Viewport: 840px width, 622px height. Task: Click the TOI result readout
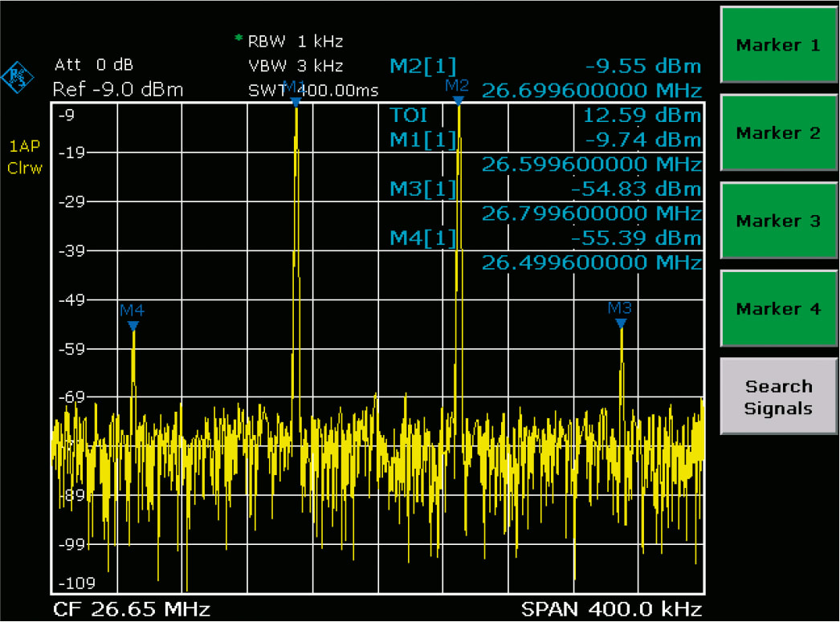coord(410,115)
